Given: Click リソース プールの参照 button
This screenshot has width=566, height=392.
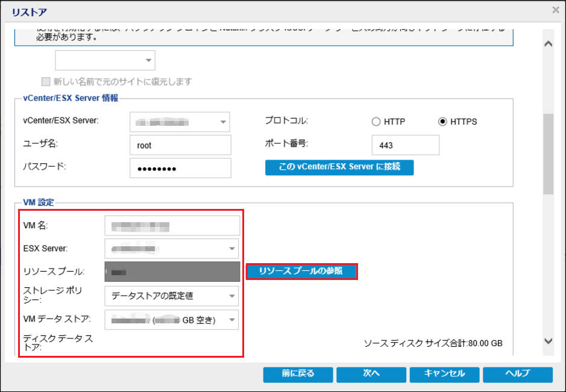Looking at the screenshot, I should click(301, 272).
